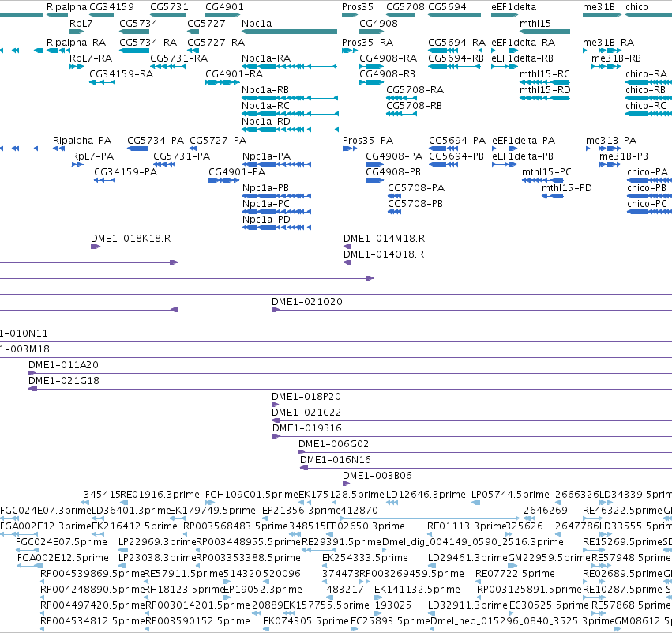Click the CG4901 gene label

click(224, 7)
